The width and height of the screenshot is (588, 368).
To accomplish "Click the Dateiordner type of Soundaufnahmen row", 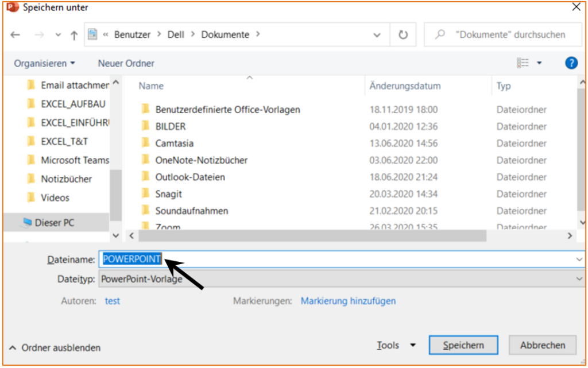I will tap(521, 211).
